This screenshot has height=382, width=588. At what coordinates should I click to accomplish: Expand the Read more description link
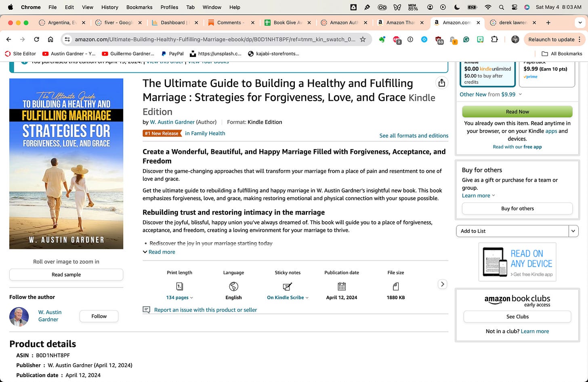point(159,252)
